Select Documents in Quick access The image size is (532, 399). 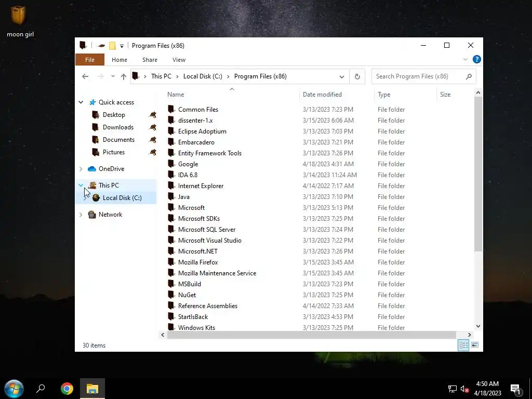pos(118,140)
